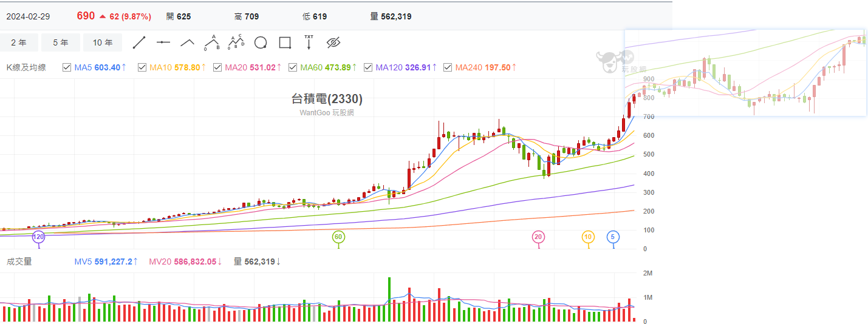The height and width of the screenshot is (324, 868).
Task: Click the purple 120 MA marker on axis
Action: pyautogui.click(x=38, y=237)
